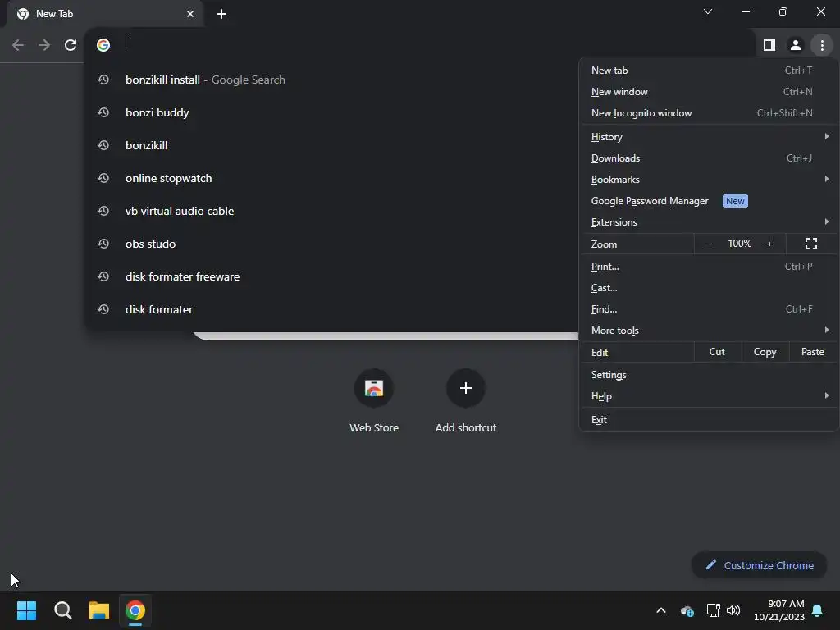The width and height of the screenshot is (840, 630).
Task: Open a New Incognito window
Action: point(709,113)
